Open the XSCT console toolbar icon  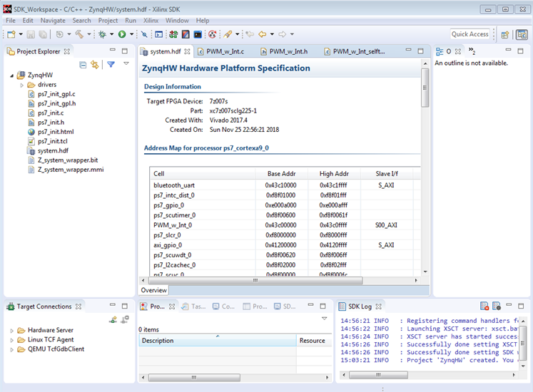pos(158,34)
